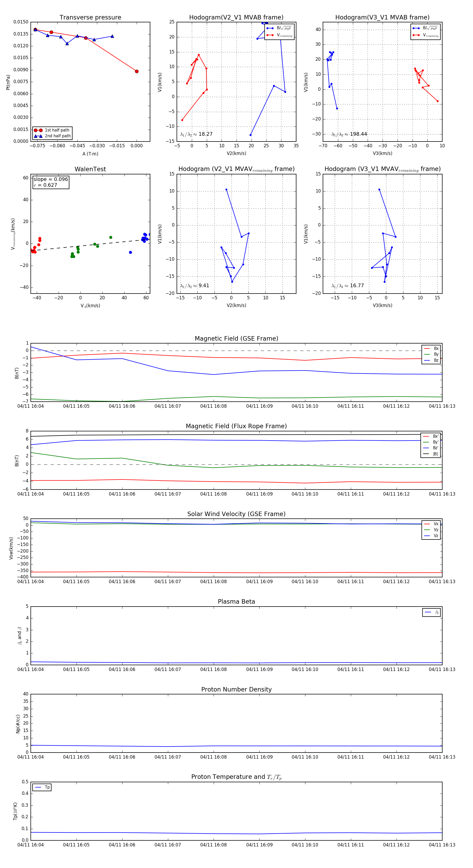Click the V_remaining legend entry in V2_V1 MVAB hodogram

(279, 36)
